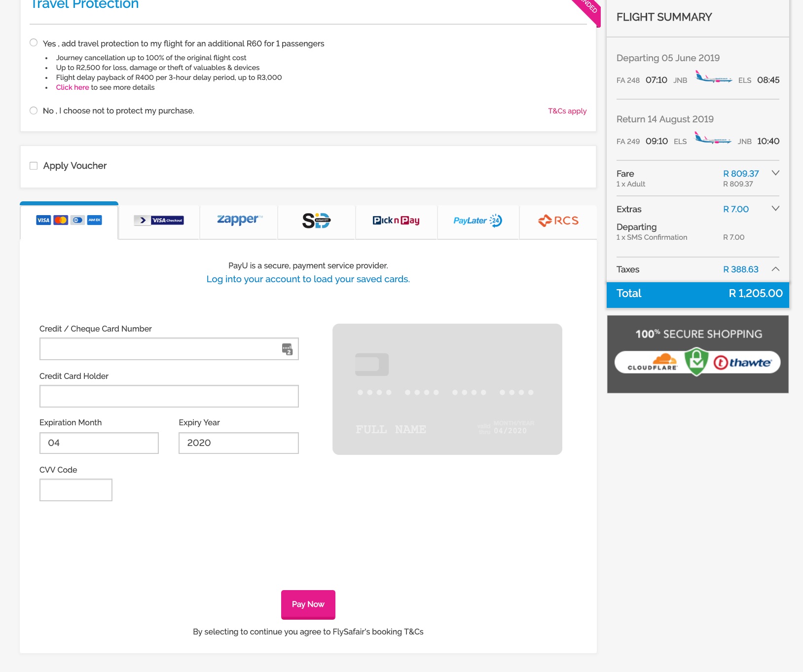The image size is (803, 672).
Task: Select the RCS payment logo
Action: 558,221
